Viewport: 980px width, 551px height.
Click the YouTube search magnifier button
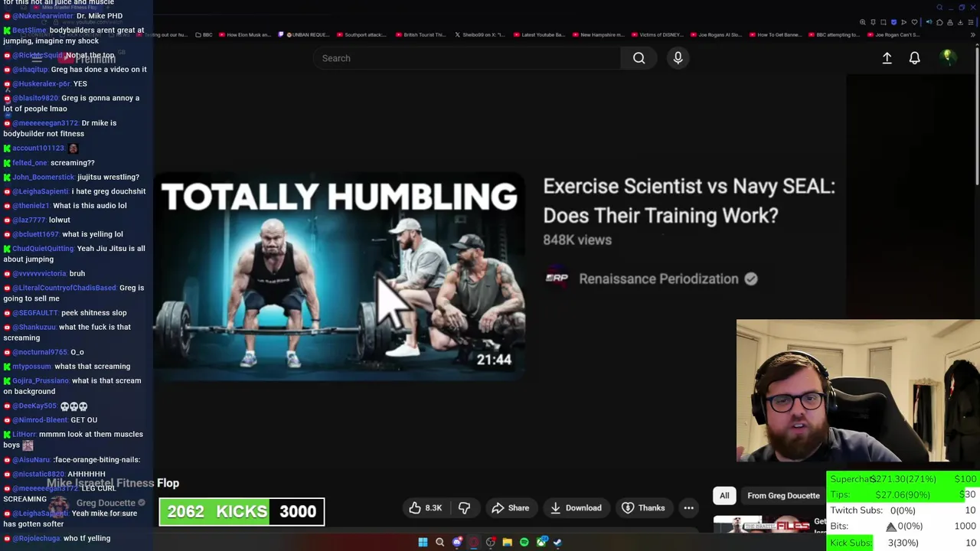point(639,58)
